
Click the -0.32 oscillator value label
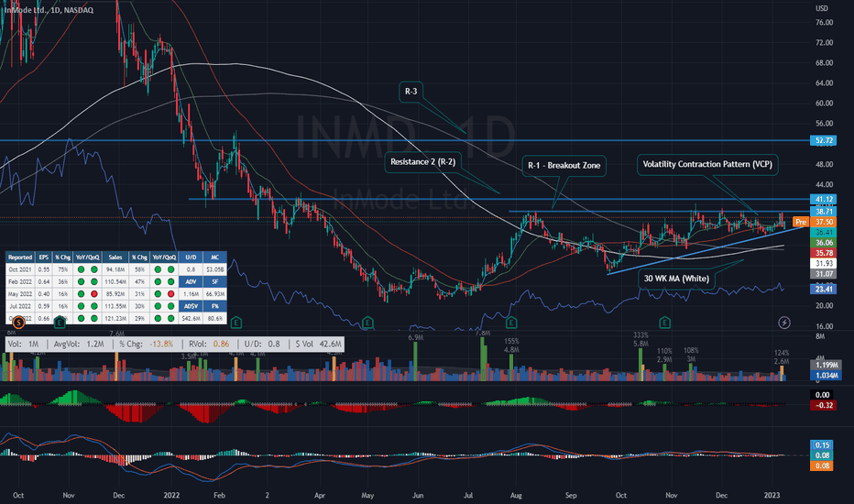tap(823, 405)
